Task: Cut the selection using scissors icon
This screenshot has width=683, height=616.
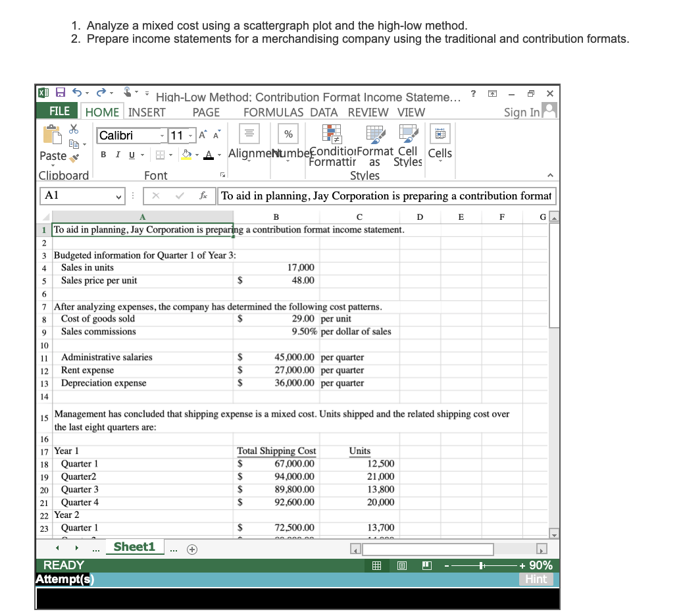Action: (74, 130)
